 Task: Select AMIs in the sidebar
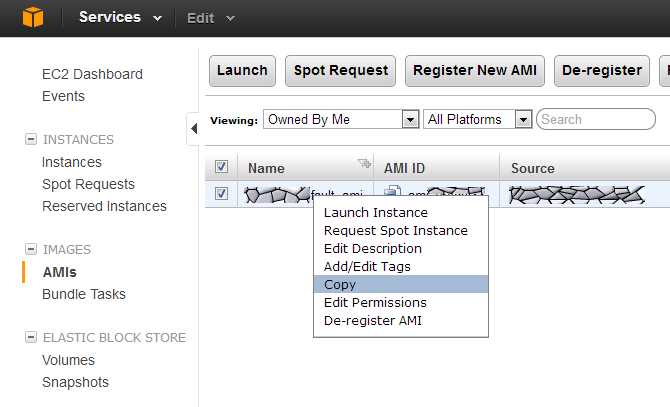click(x=60, y=272)
